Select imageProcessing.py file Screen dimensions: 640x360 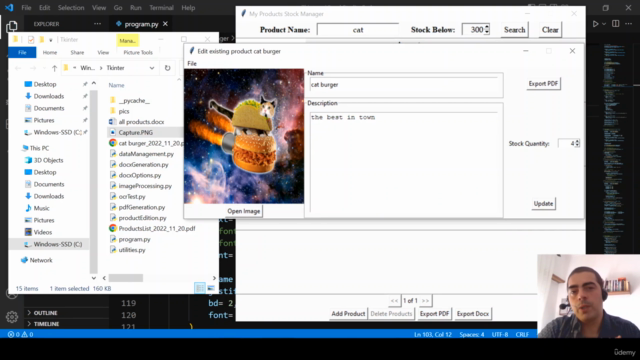(x=145, y=186)
